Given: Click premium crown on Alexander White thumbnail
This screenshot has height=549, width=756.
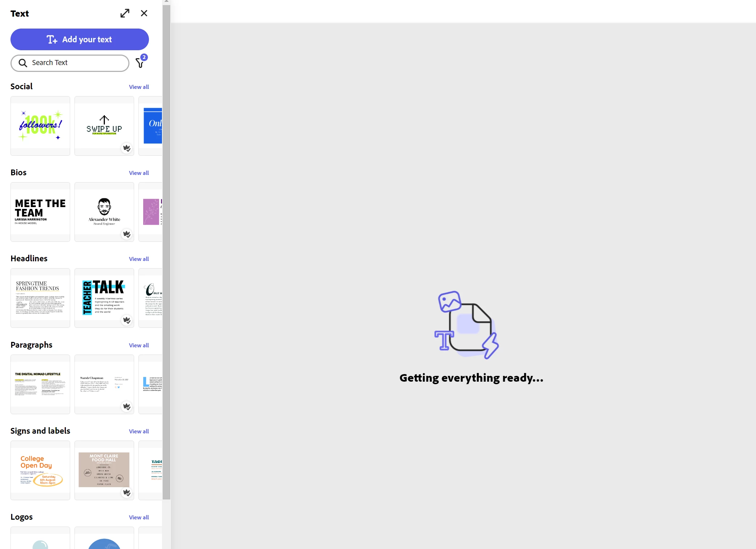Looking at the screenshot, I should click(127, 234).
